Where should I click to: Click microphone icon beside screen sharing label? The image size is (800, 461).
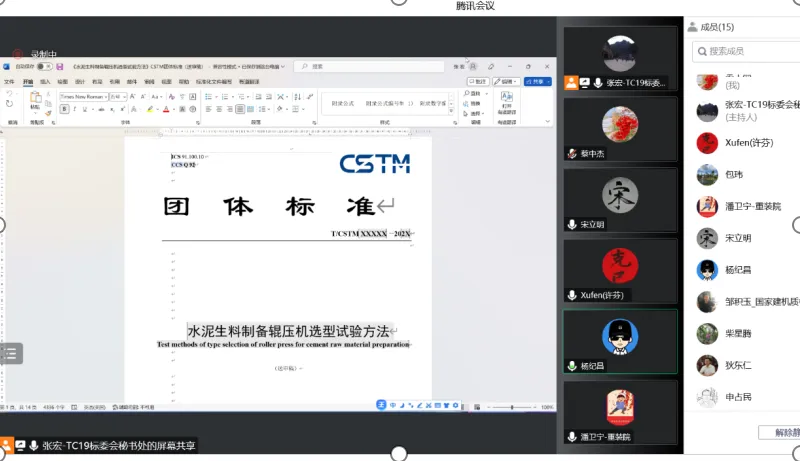(x=33, y=446)
